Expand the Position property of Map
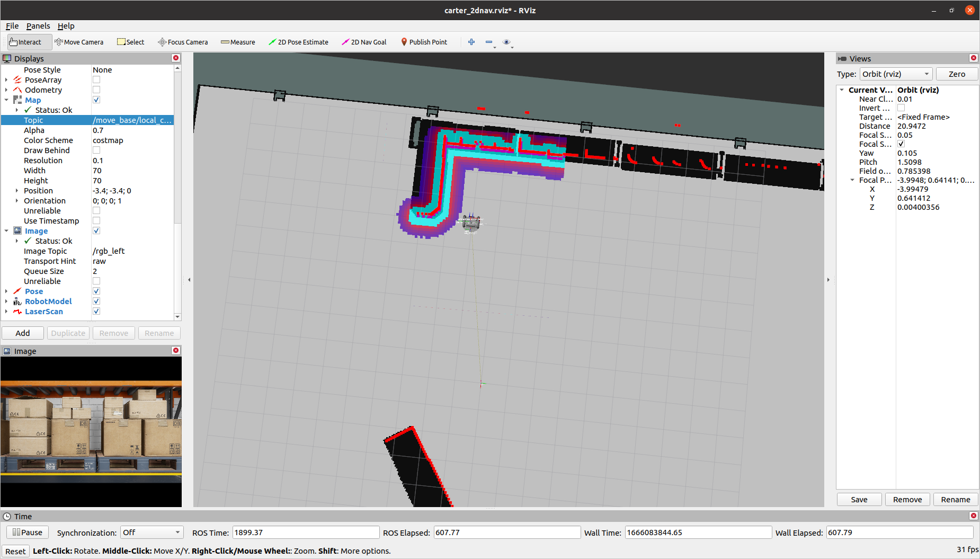980x559 pixels. pyautogui.click(x=17, y=191)
